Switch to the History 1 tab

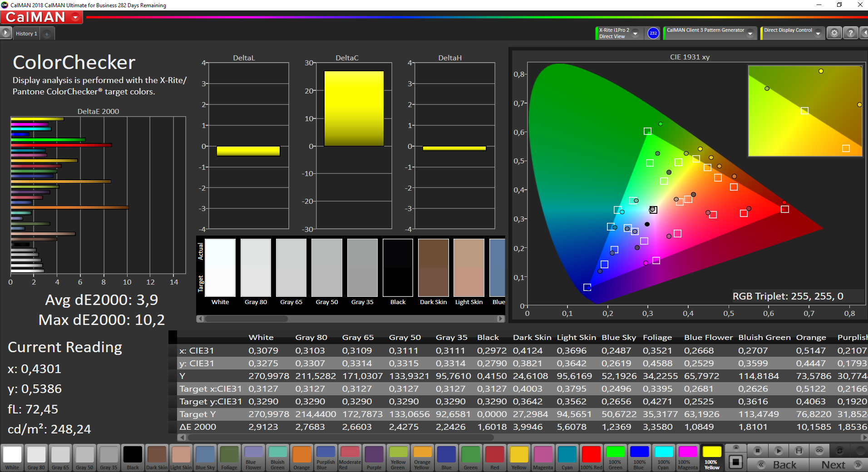tap(26, 34)
